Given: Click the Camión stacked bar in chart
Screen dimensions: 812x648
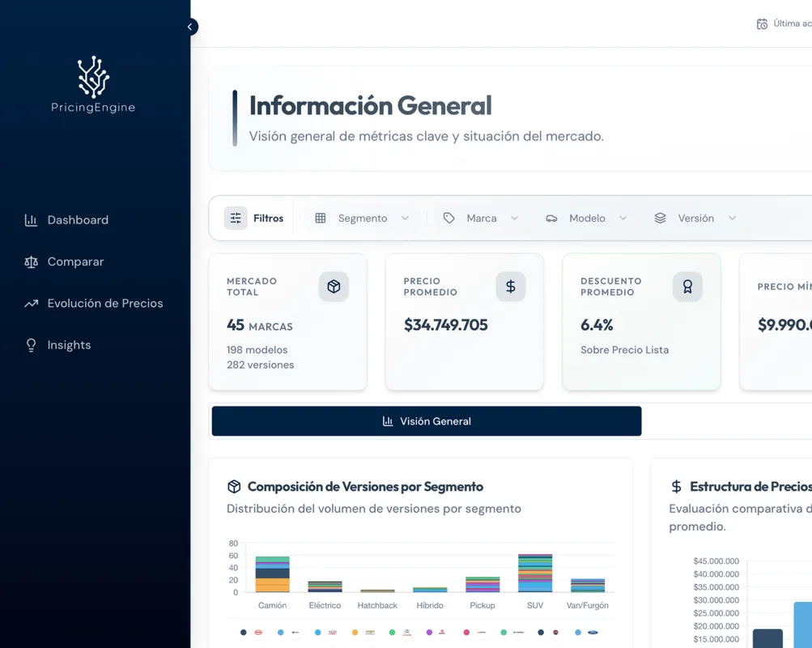Looking at the screenshot, I should pos(272,574).
